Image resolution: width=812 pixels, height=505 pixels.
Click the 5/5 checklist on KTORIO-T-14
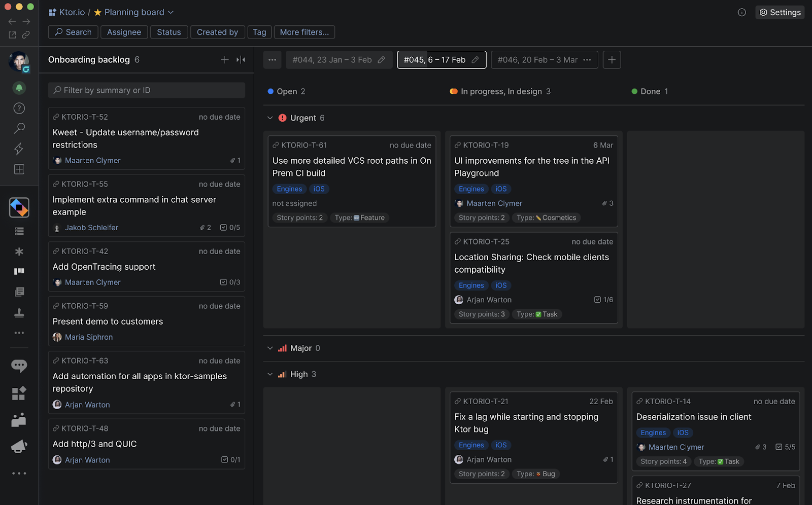[x=786, y=447]
